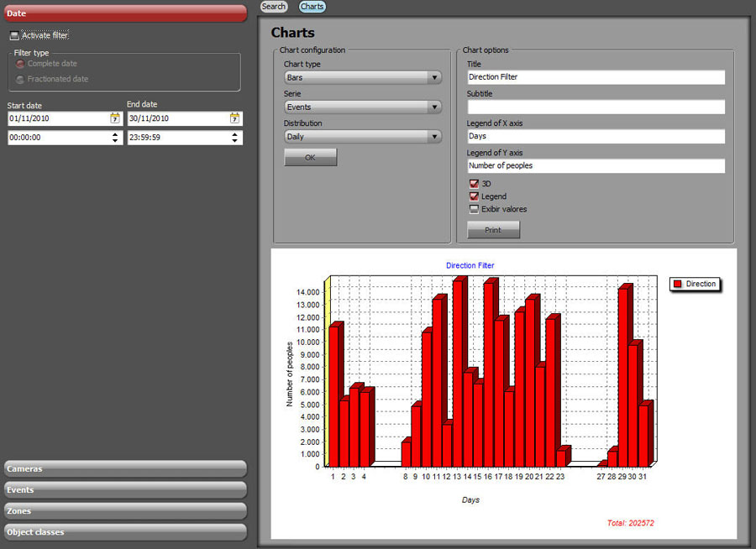Toggle the Legend checkbox
The height and width of the screenshot is (549, 756).
[474, 196]
